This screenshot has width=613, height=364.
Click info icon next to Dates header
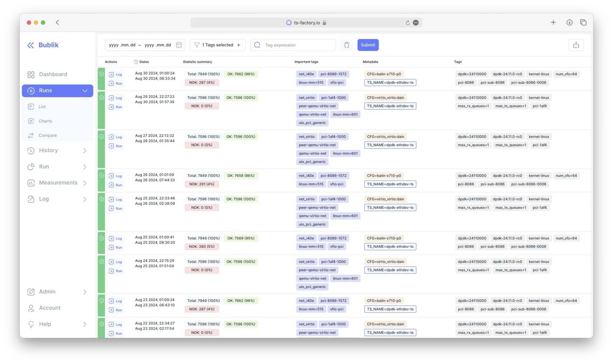136,62
